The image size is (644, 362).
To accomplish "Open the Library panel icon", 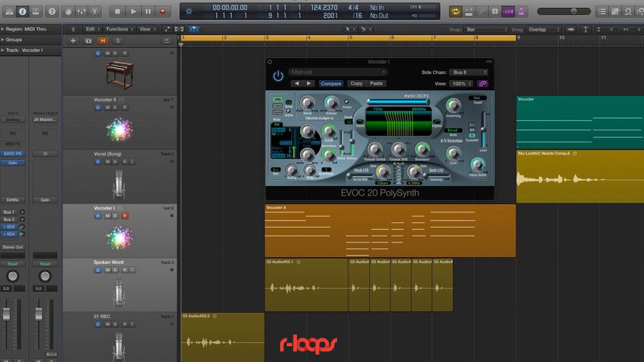I will click(9, 11).
